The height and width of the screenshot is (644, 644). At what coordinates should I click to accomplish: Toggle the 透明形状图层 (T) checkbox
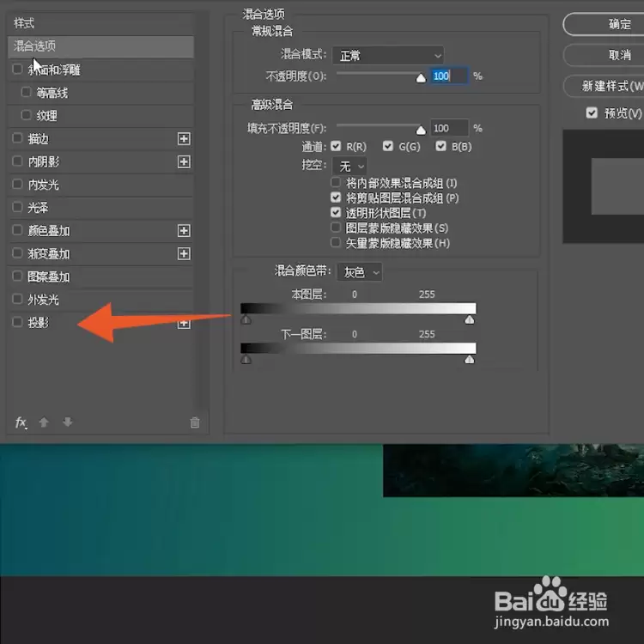pyautogui.click(x=336, y=212)
